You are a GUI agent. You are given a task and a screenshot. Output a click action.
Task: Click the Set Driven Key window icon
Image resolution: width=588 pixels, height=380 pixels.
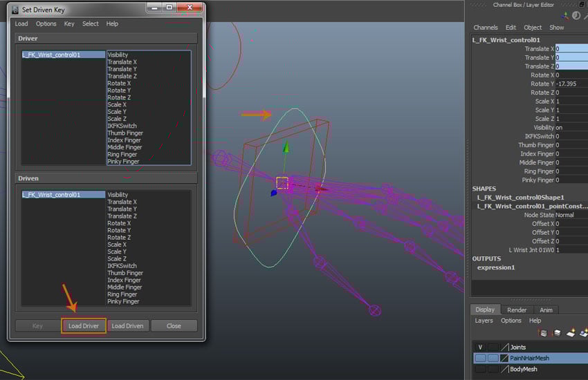pos(17,8)
